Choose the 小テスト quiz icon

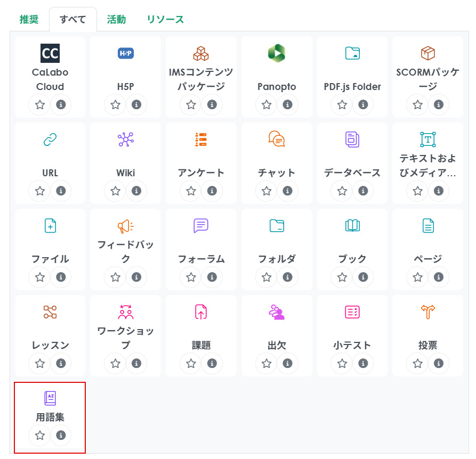click(352, 312)
